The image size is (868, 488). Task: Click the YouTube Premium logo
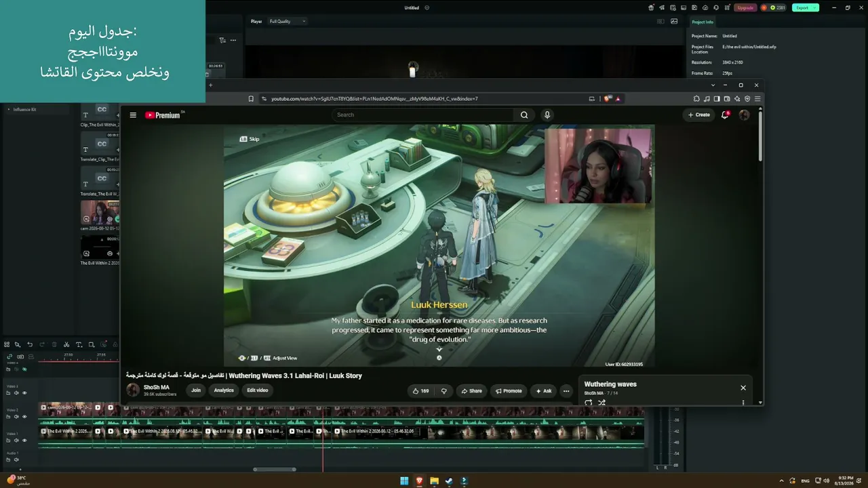[163, 115]
